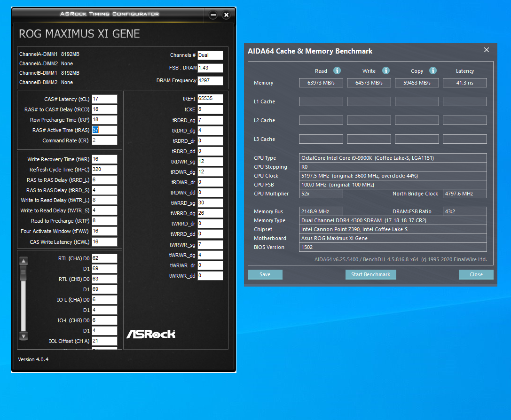Click the DRAM:FSB Ratio value 43:2

pyautogui.click(x=465, y=211)
